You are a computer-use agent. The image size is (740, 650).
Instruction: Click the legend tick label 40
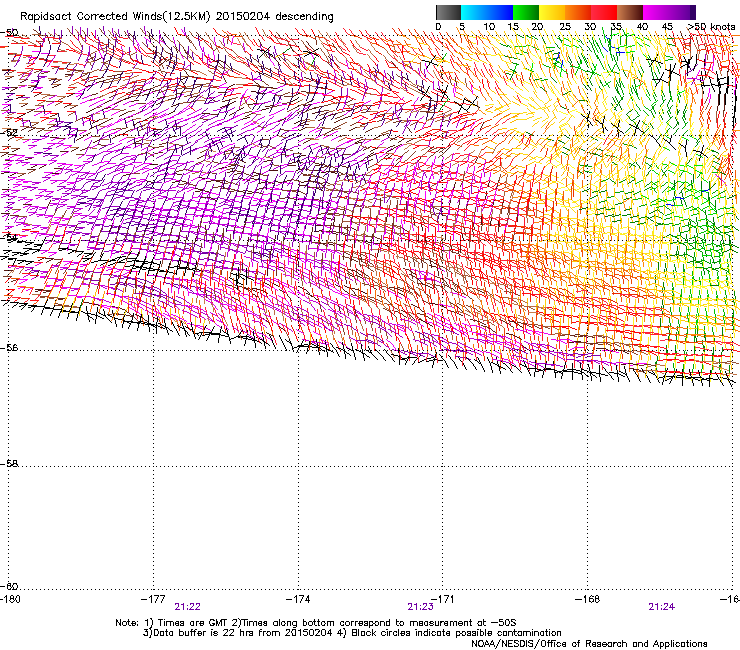click(642, 26)
